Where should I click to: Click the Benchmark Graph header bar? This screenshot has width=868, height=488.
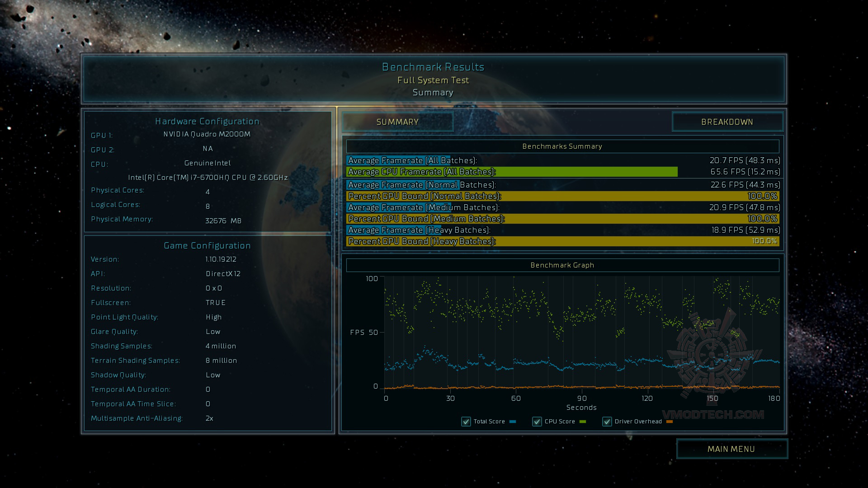tap(562, 265)
